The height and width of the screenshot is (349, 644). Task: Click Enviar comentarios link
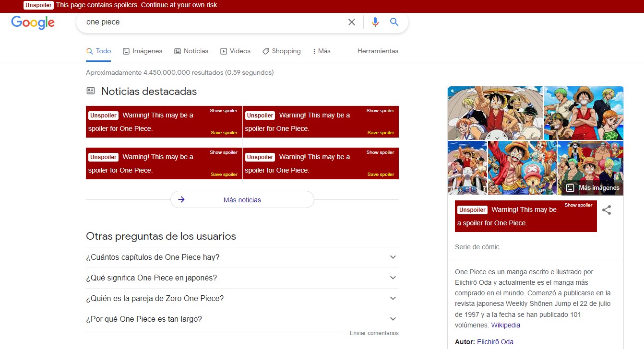coord(374,333)
